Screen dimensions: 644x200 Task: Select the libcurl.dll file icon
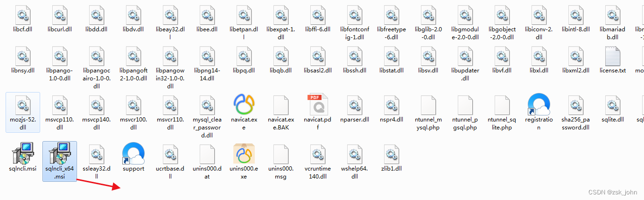60,14
